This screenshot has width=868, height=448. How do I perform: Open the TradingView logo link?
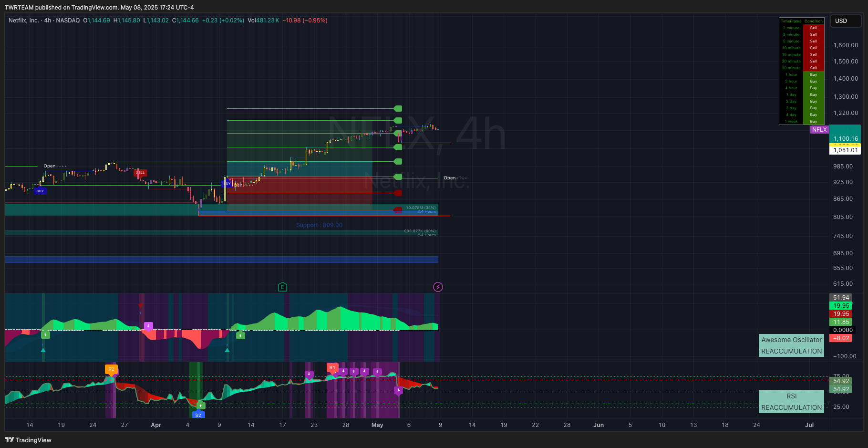pyautogui.click(x=28, y=440)
